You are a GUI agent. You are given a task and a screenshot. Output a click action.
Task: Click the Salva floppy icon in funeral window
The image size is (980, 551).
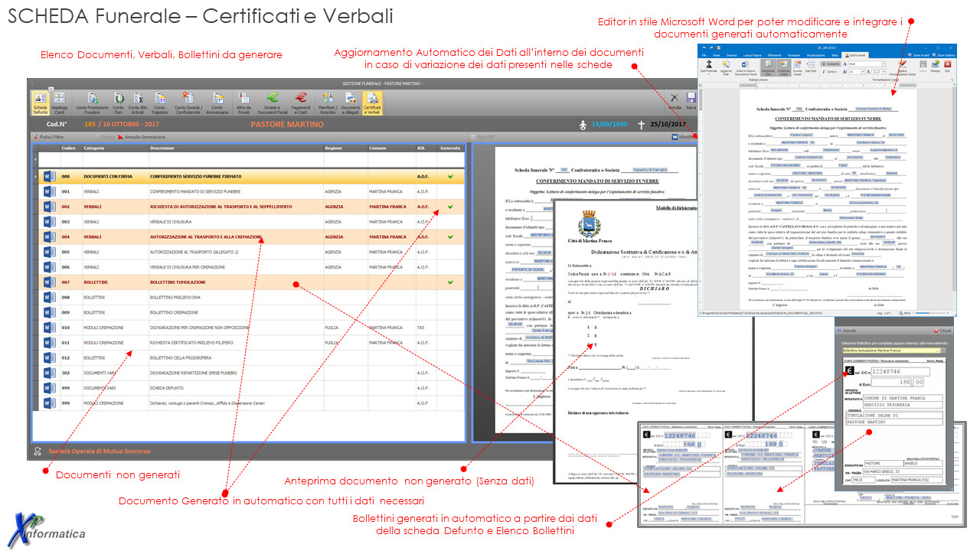coord(691,102)
